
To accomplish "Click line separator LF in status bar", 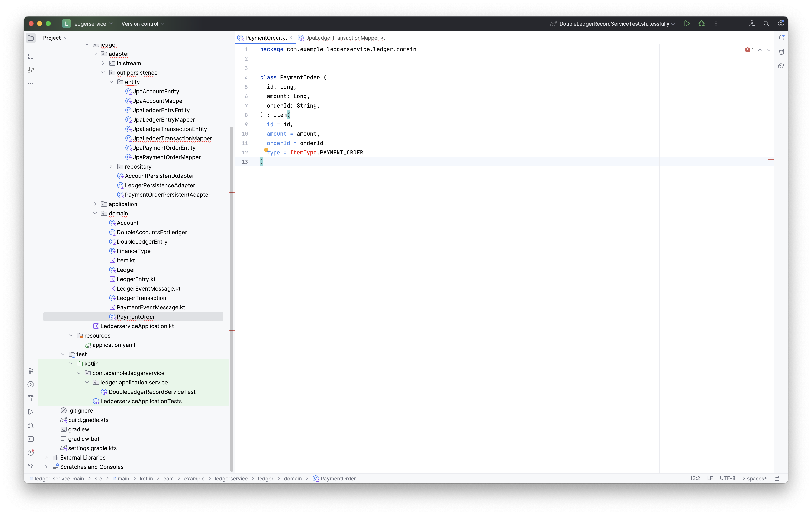I will click(710, 479).
